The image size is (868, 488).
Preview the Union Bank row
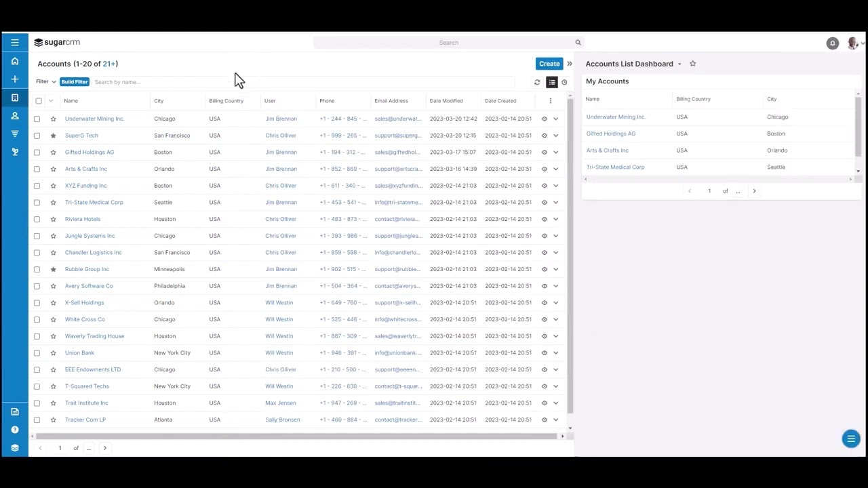545,353
